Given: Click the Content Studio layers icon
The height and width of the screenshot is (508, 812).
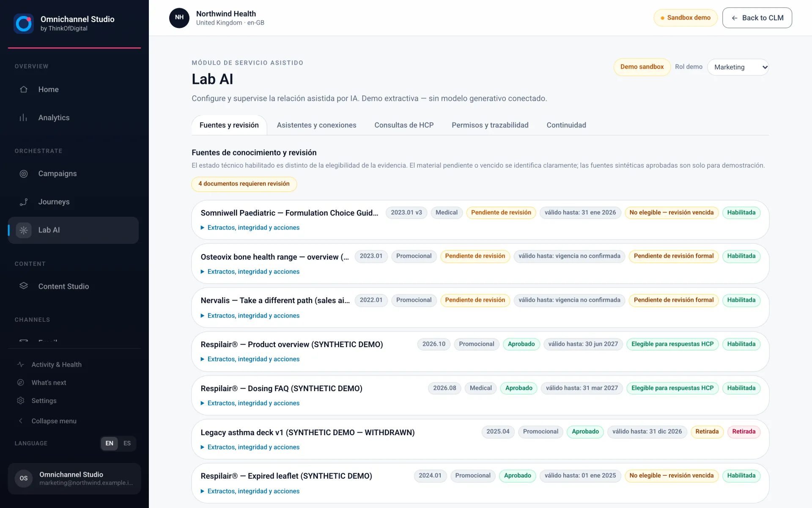Looking at the screenshot, I should (x=24, y=286).
